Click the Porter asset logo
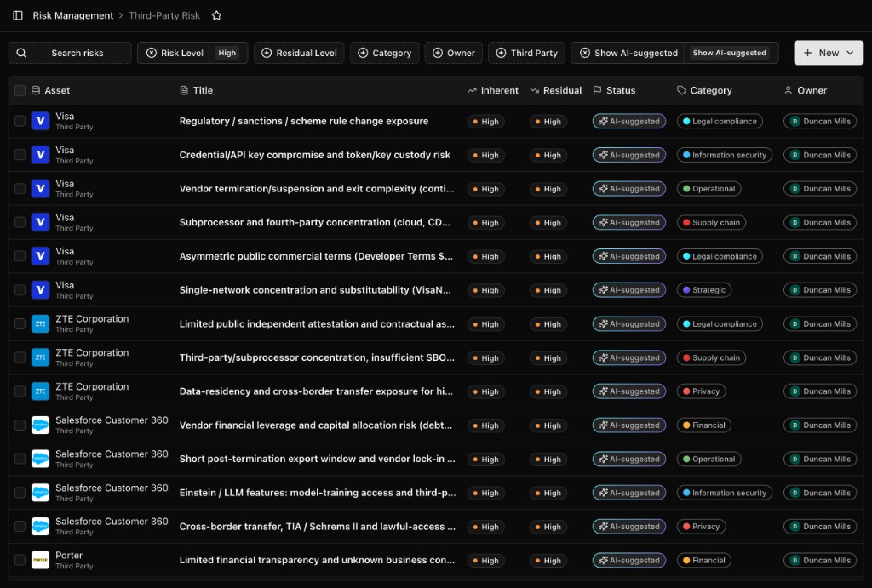The image size is (872, 588). [40, 560]
